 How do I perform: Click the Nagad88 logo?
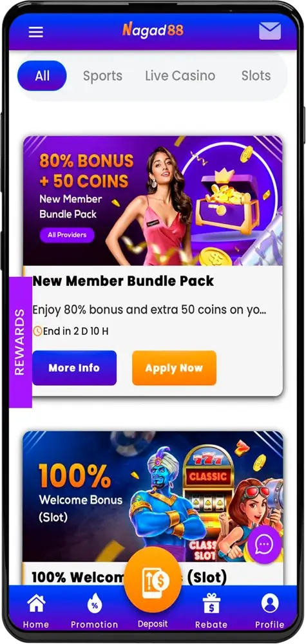153,30
